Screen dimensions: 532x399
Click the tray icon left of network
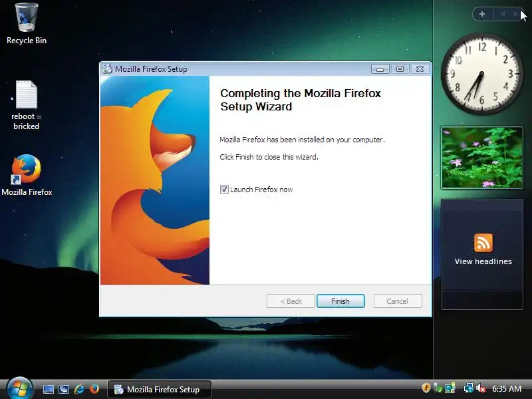click(x=450, y=388)
